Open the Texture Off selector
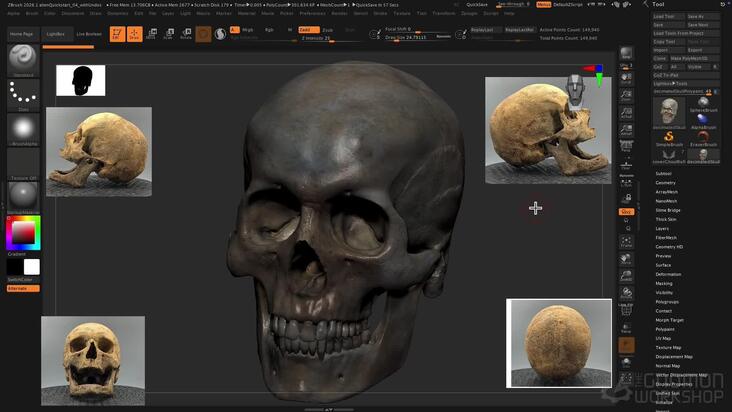 tap(23, 164)
